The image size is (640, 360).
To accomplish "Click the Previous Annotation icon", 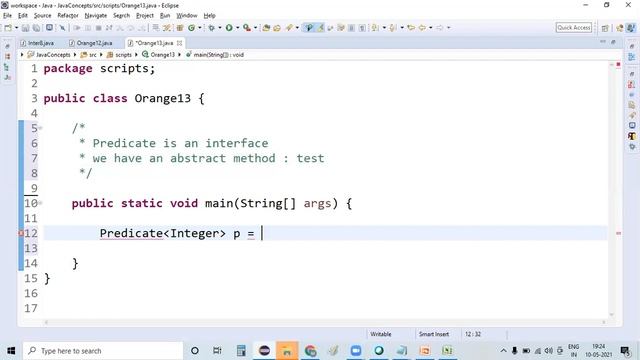I will (x=393, y=28).
